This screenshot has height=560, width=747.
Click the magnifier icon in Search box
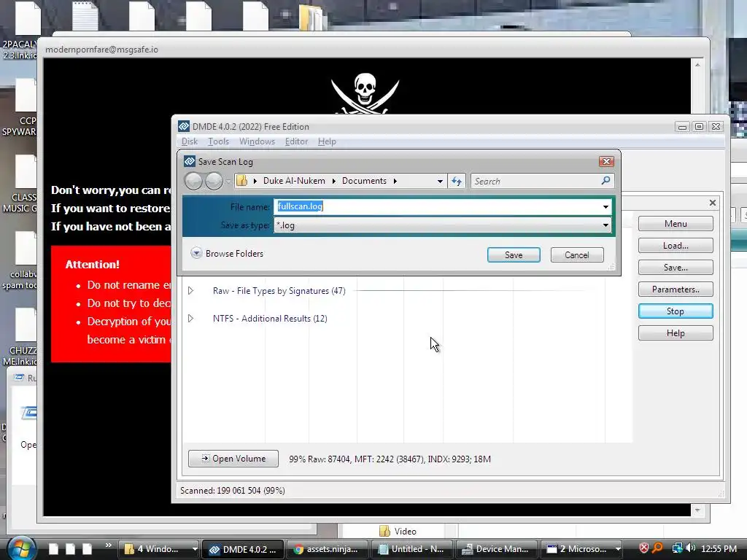point(605,181)
